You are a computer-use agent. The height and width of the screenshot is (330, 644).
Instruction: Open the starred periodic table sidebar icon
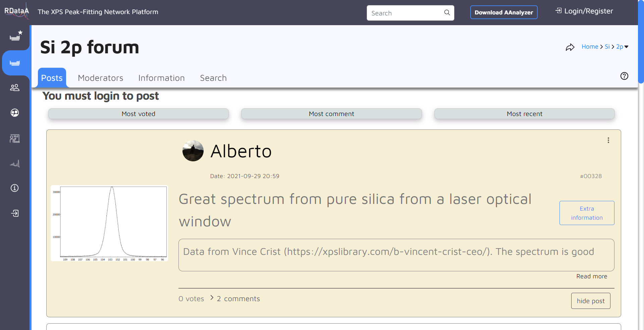pos(15,36)
